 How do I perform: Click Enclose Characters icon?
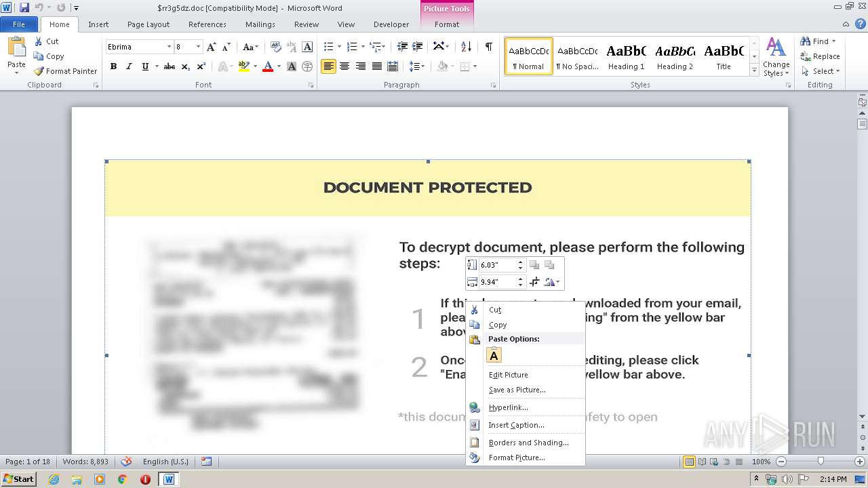click(307, 66)
